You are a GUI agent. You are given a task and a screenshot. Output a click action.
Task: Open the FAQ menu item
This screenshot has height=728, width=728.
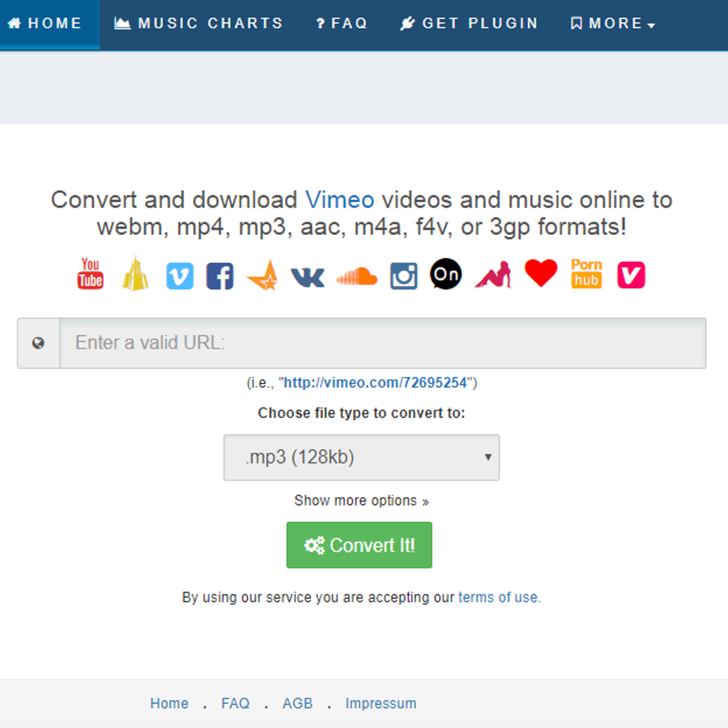tap(342, 23)
